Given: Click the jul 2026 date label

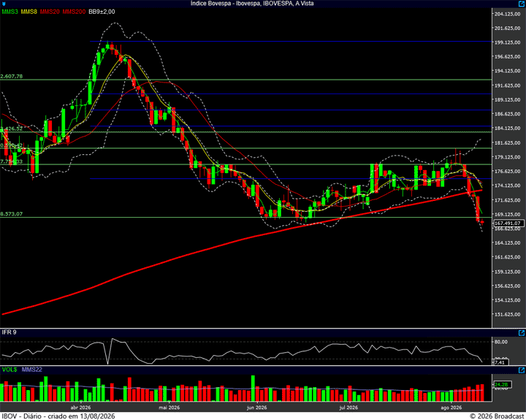Looking at the screenshot, I should pyautogui.click(x=348, y=408).
